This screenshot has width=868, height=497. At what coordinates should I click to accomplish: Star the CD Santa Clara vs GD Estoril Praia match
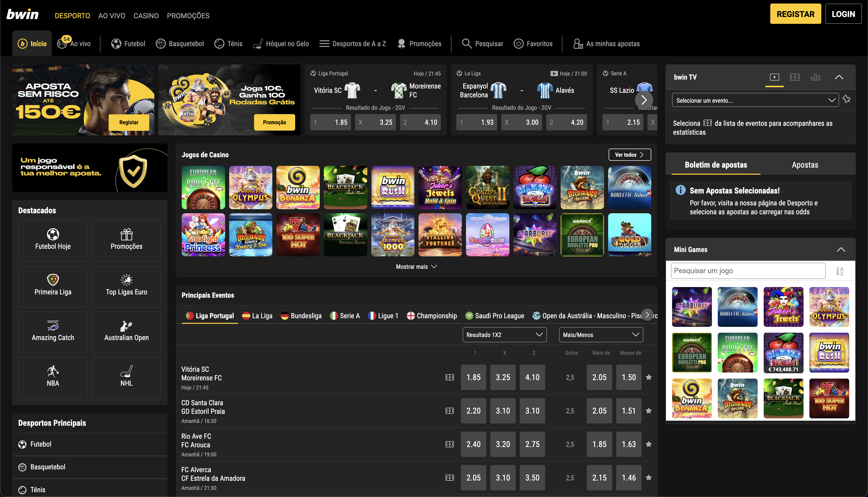click(648, 411)
